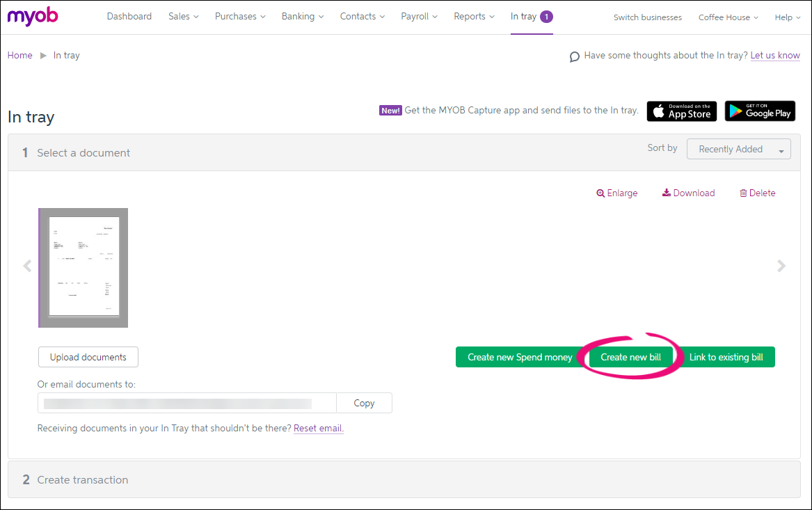
Task: Select the uploaded document thumbnail
Action: click(83, 267)
